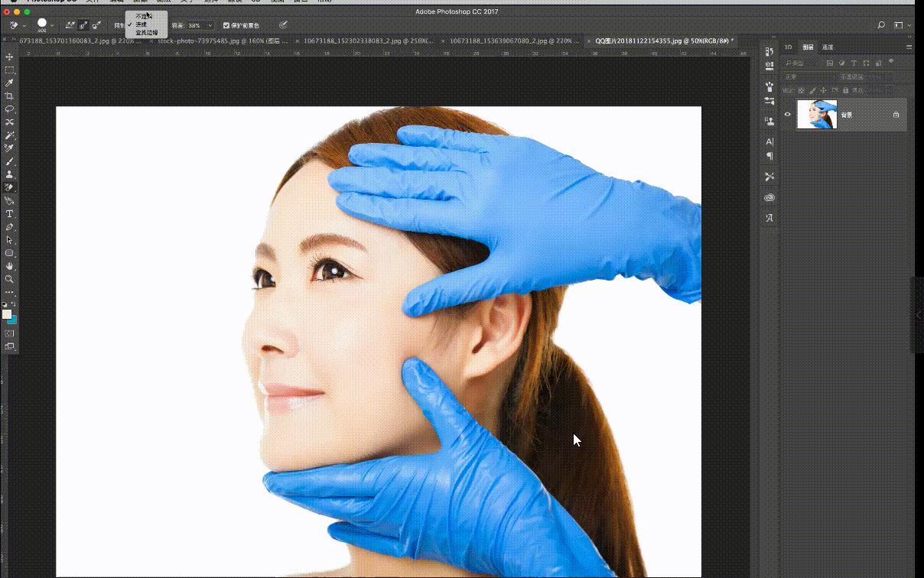This screenshot has height=578, width=924.
Task: Click lock position button in Layers
Action: [x=822, y=90]
